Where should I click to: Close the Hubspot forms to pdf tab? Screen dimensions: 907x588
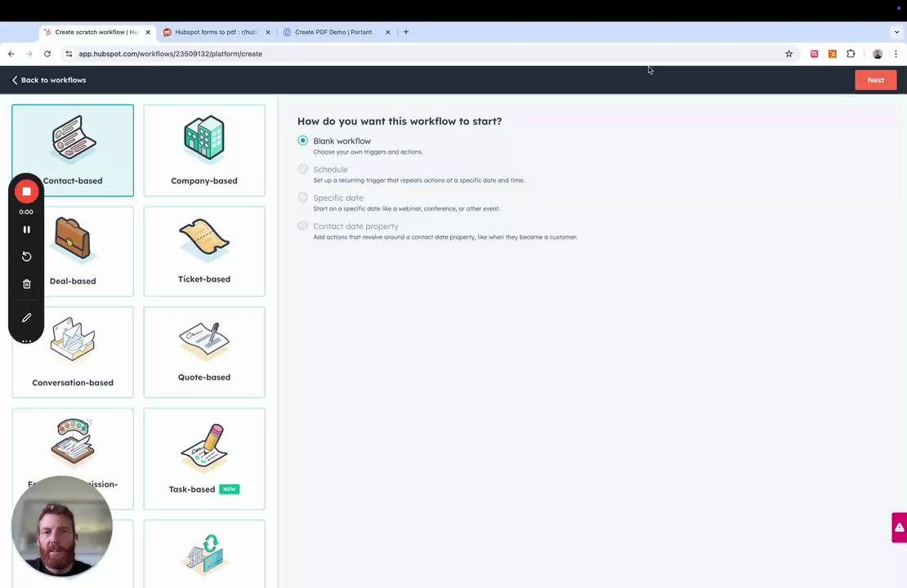(x=268, y=33)
